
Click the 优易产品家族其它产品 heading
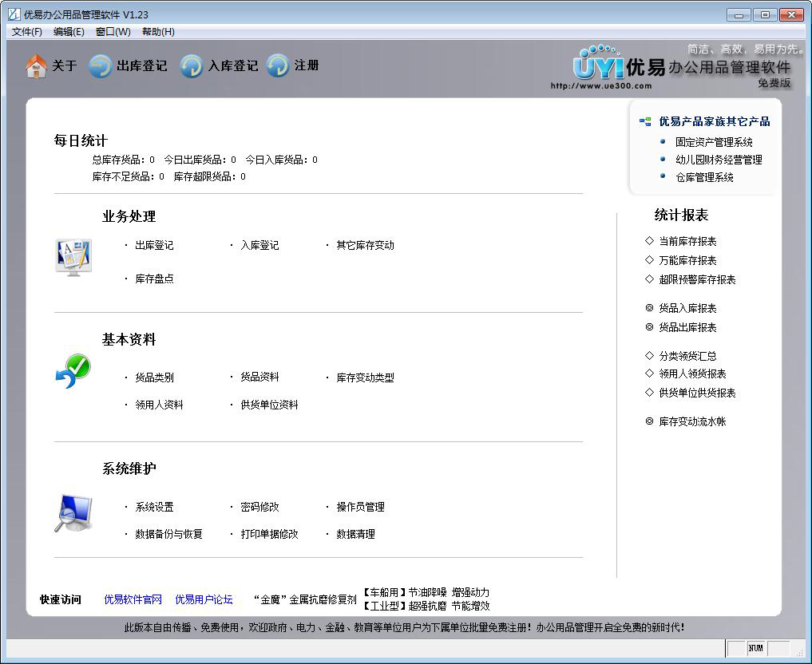pyautogui.click(x=714, y=121)
